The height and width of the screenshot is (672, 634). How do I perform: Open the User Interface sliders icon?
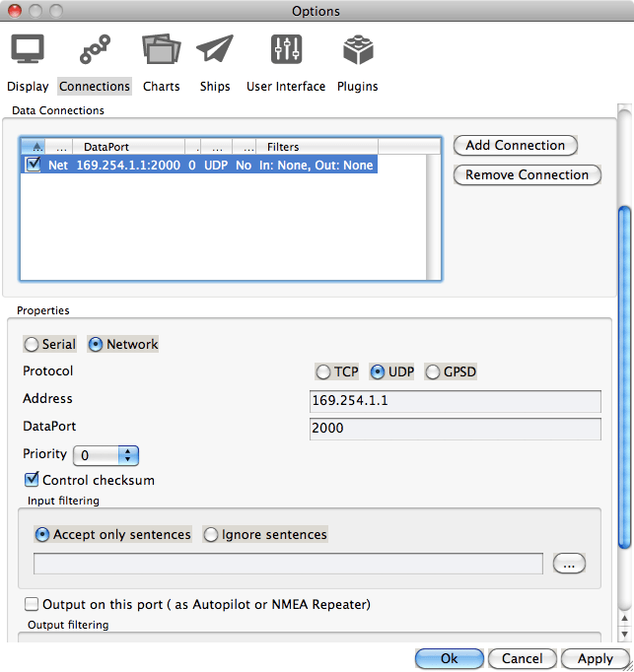click(x=286, y=49)
